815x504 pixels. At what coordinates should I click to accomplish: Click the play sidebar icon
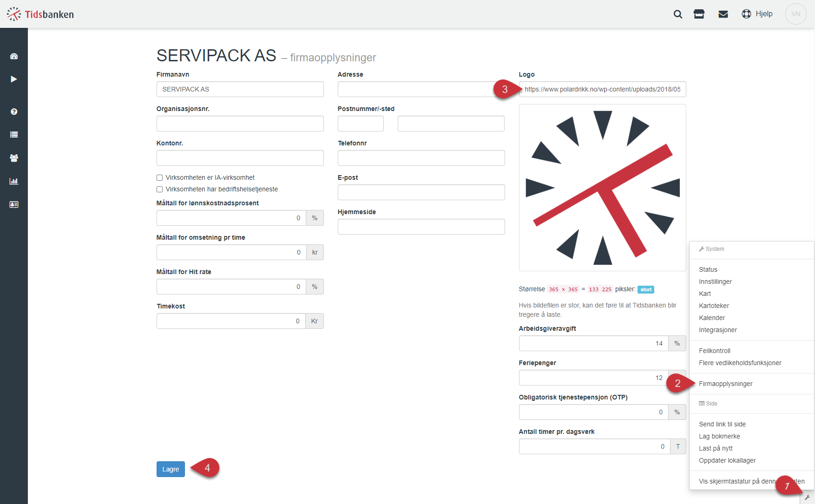pyautogui.click(x=14, y=79)
